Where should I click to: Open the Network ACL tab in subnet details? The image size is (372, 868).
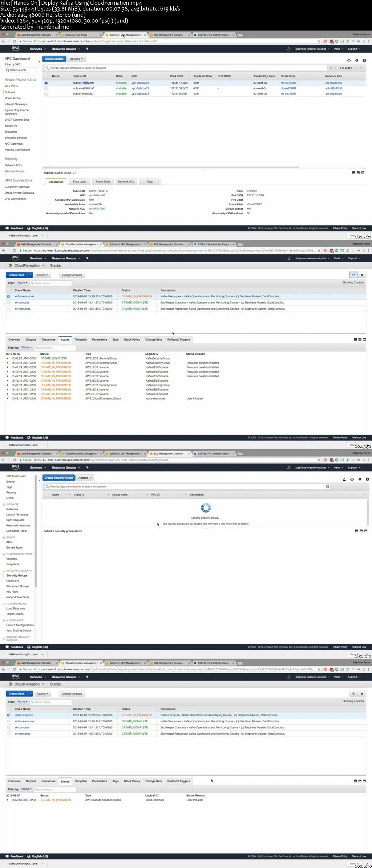(x=126, y=182)
